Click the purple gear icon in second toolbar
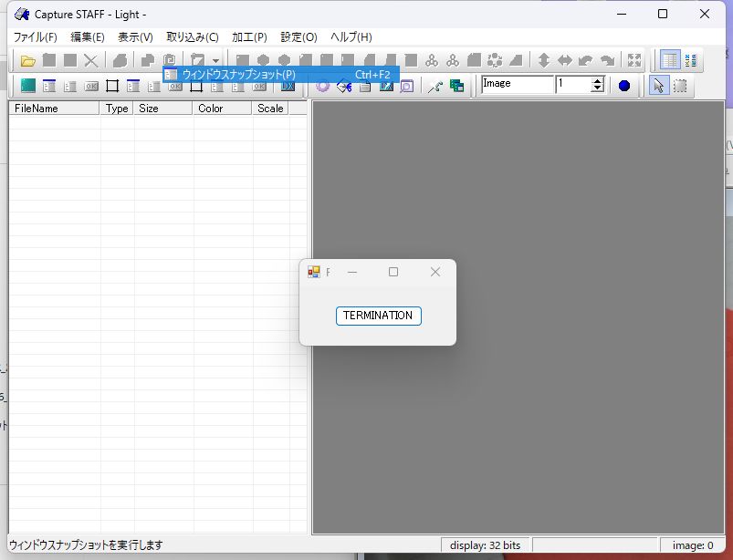Screen dimensions: 733x560 [322, 86]
